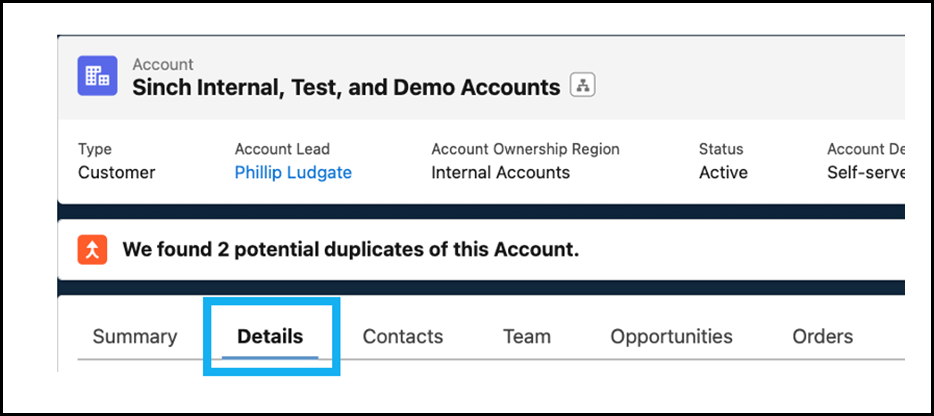Click the Customer type value
Screen dimensions: 934x416
pyautogui.click(x=117, y=173)
